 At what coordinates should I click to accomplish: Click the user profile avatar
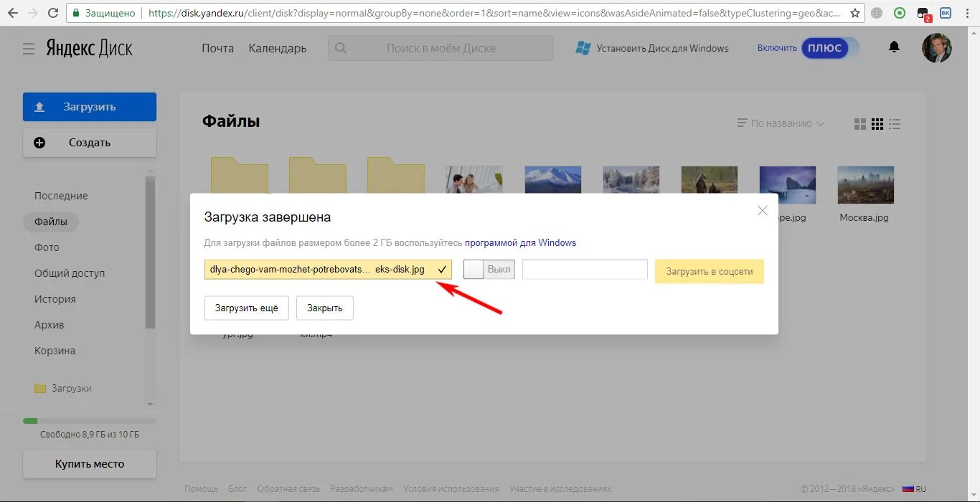pos(936,48)
